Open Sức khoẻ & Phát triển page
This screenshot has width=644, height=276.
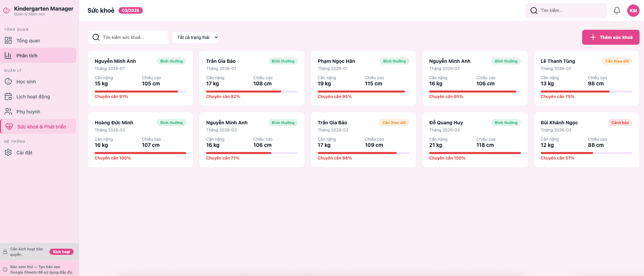[41, 127]
